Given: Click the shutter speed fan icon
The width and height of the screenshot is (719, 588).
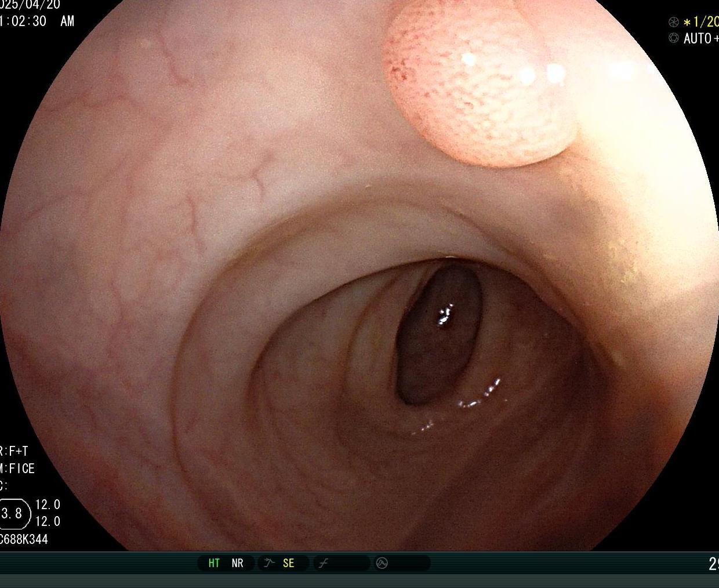Looking at the screenshot, I should (674, 22).
